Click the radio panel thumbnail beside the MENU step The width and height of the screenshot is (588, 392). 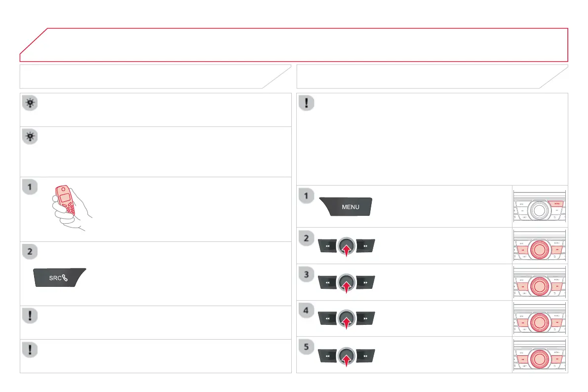coord(540,206)
